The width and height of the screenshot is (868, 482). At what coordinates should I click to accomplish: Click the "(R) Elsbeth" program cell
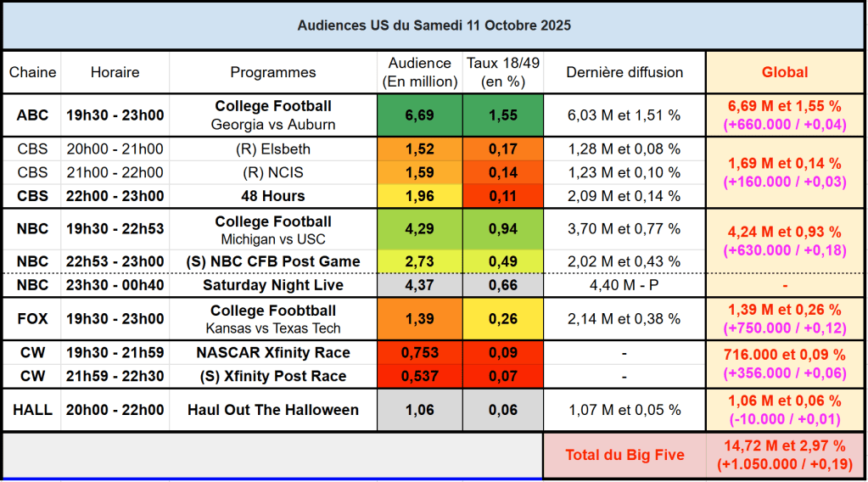point(273,149)
